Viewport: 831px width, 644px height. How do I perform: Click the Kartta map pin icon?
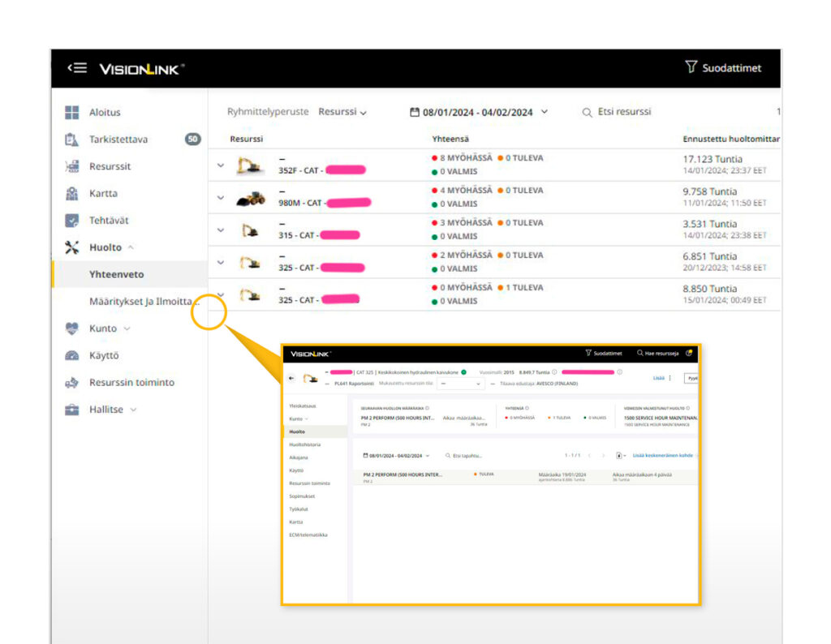click(72, 194)
